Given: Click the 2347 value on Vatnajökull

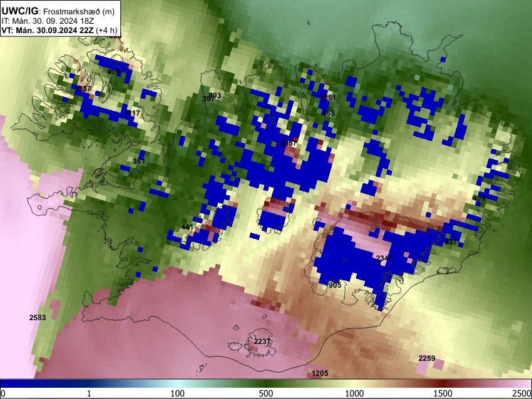Looking at the screenshot, I should pos(384,258).
